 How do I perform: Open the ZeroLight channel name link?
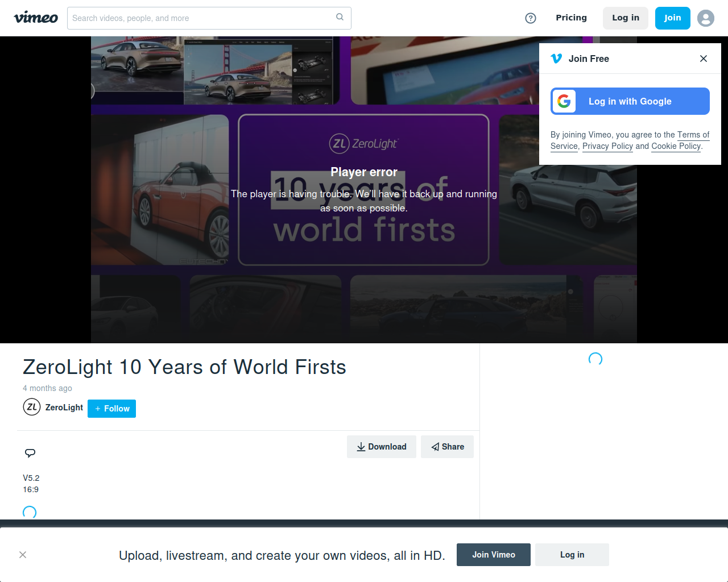click(x=64, y=408)
